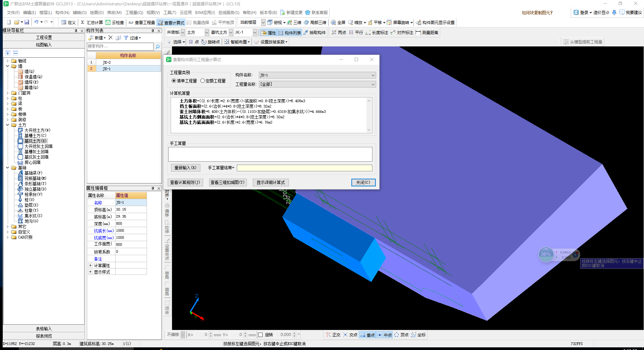Select 长度标注 length dimension tool
This screenshot has height=350, width=644.
[x=377, y=32]
